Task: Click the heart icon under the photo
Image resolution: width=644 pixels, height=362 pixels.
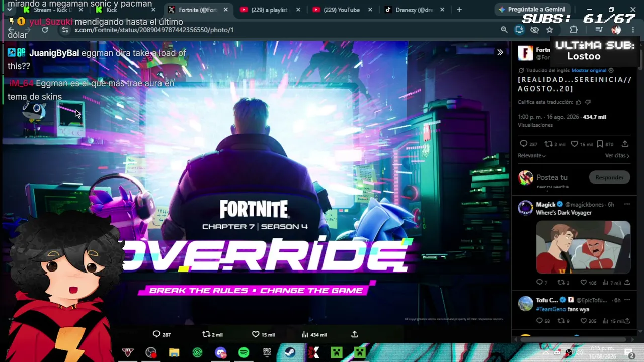Action: (x=255, y=334)
